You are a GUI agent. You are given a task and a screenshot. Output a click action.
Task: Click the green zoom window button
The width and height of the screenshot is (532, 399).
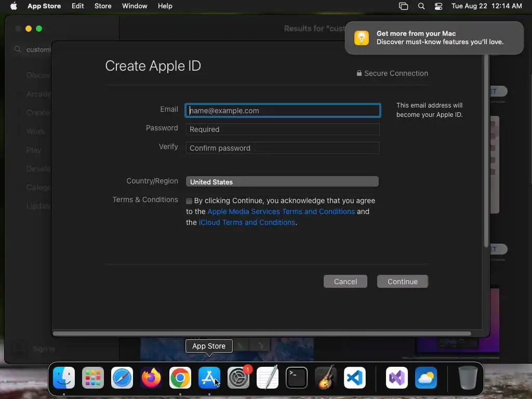click(x=39, y=29)
